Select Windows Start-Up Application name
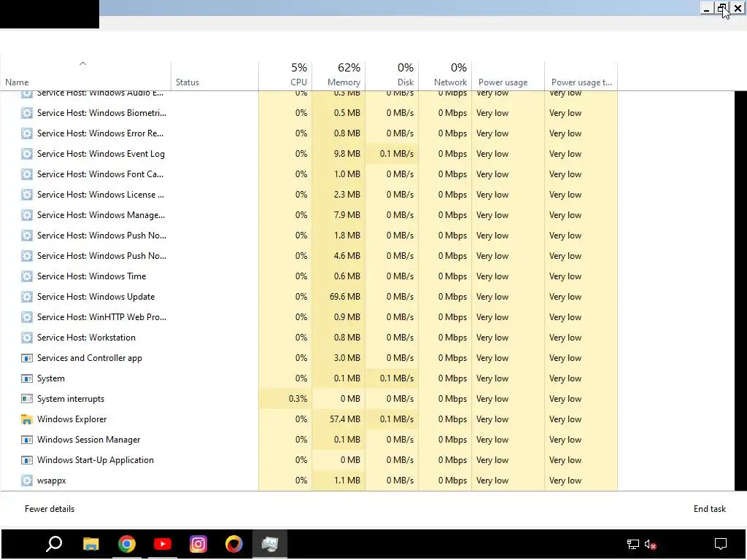 pos(96,460)
